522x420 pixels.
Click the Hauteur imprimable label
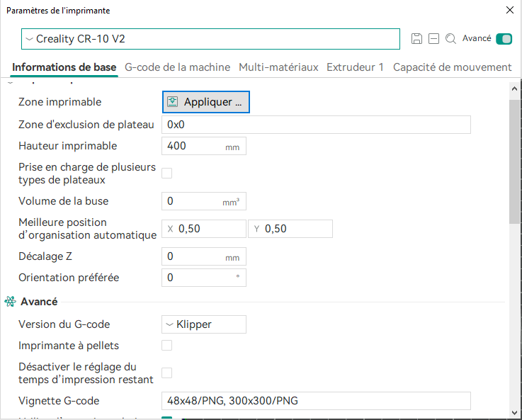(x=68, y=146)
